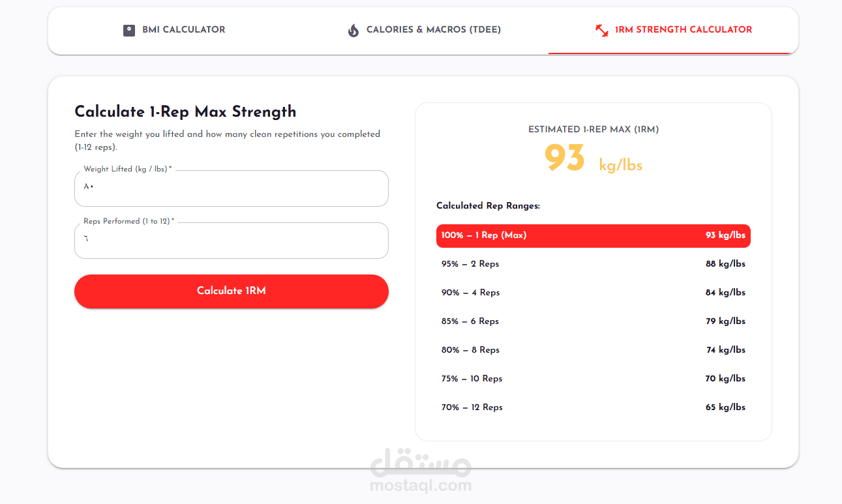The image size is (842, 504).
Task: Click the 80% – 8 Reps row
Action: click(x=594, y=350)
